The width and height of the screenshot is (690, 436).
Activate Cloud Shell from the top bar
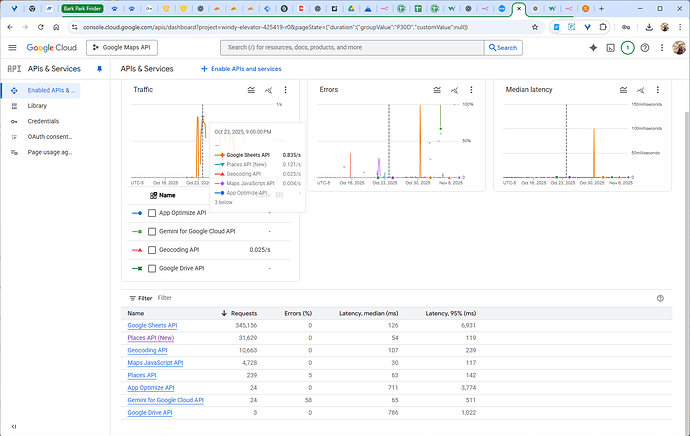pyautogui.click(x=610, y=47)
